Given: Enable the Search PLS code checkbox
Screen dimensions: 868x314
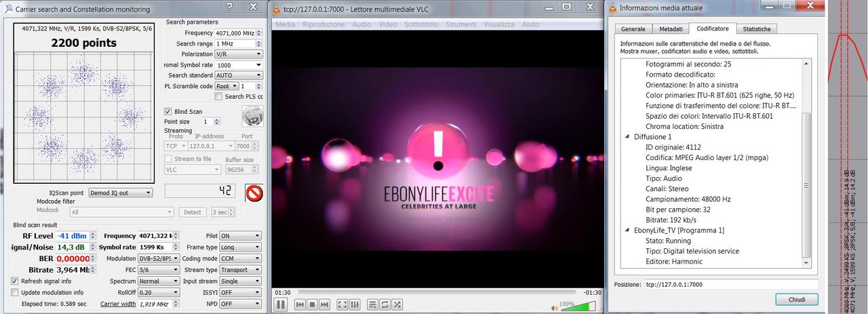Looking at the screenshot, I should (x=218, y=96).
